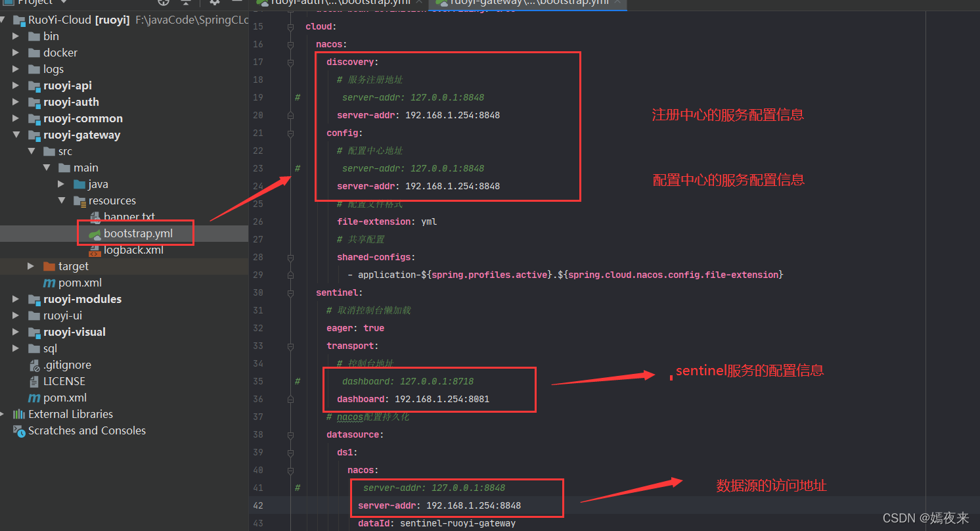This screenshot has height=531, width=980.
Task: Click the 'eager: true' line
Action: click(355, 329)
